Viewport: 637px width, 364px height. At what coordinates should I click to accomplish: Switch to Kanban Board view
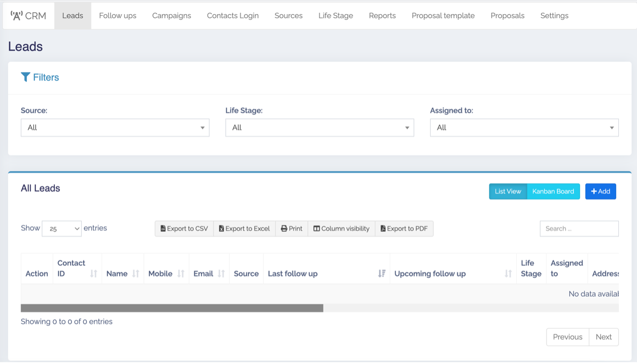coord(553,191)
